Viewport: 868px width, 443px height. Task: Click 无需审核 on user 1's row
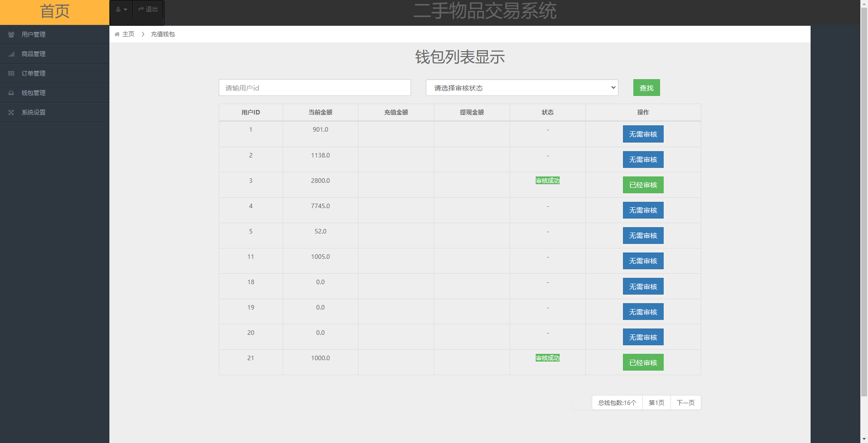tap(643, 134)
